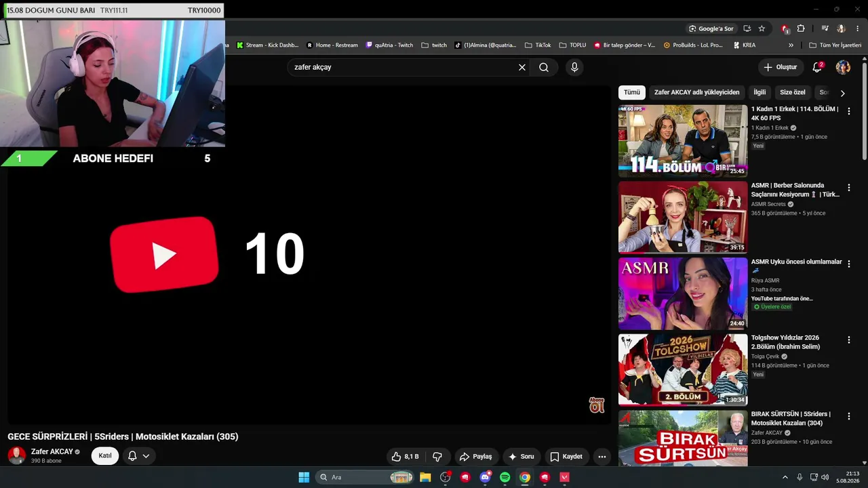The height and width of the screenshot is (488, 868).
Task: Show hidden system tray icons
Action: pyautogui.click(x=785, y=477)
